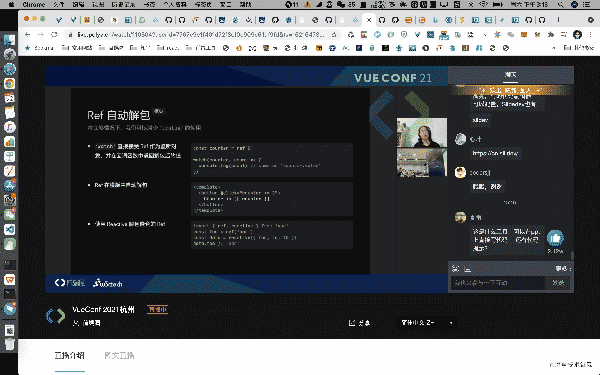Go back using the browser back arrow
This screenshot has width=600, height=375.
tap(27, 34)
